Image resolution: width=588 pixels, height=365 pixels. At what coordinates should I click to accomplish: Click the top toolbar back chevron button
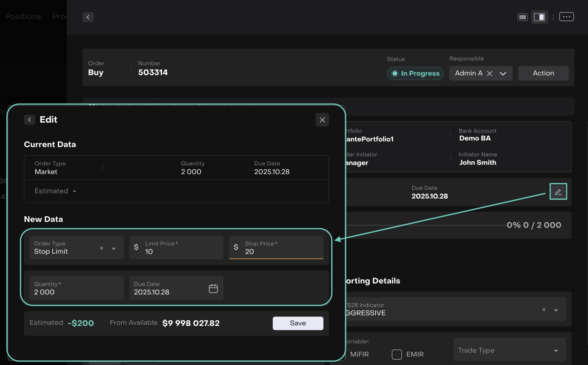tap(88, 17)
